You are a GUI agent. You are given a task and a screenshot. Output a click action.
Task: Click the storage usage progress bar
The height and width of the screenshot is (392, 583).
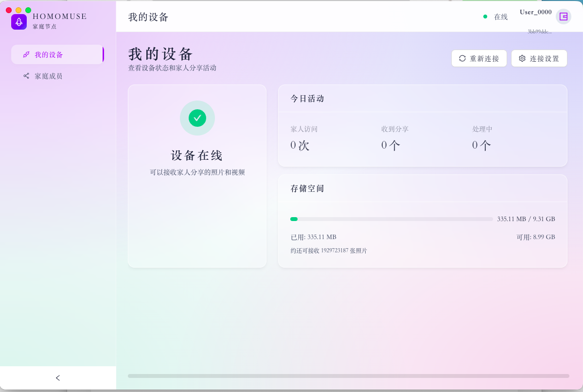click(391, 219)
